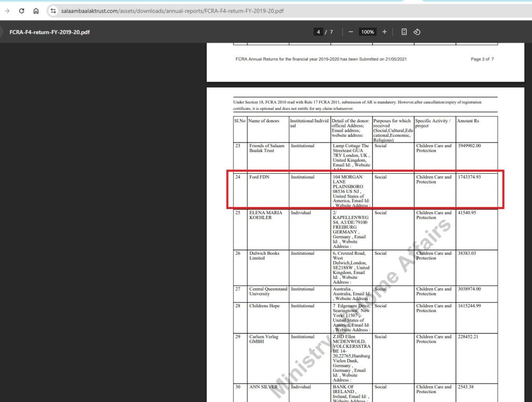Click Friends of Salaam Baalak Trust entry

267,148
